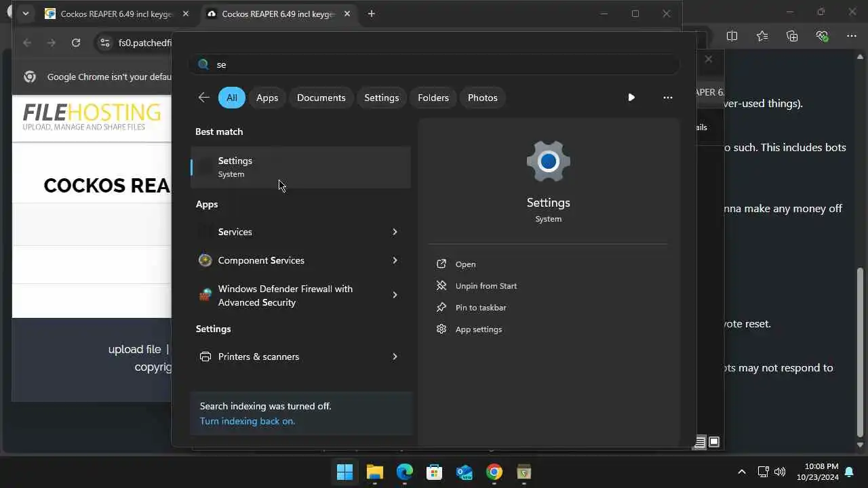
Task: Select Services app result
Action: point(300,232)
